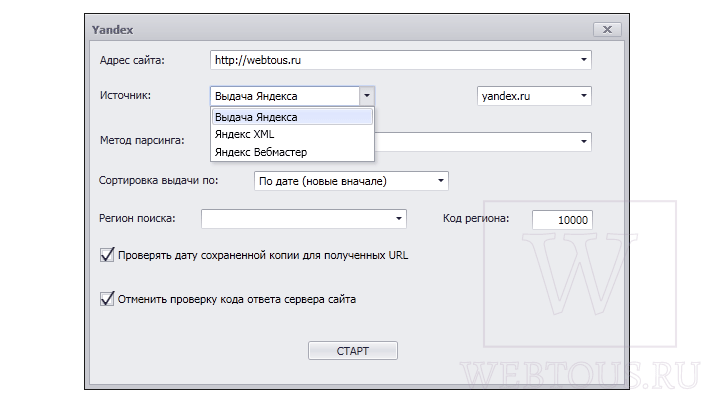Click the По дате (новые вначале) text
Image resolution: width=709 pixels, height=399 pixels.
(322, 181)
